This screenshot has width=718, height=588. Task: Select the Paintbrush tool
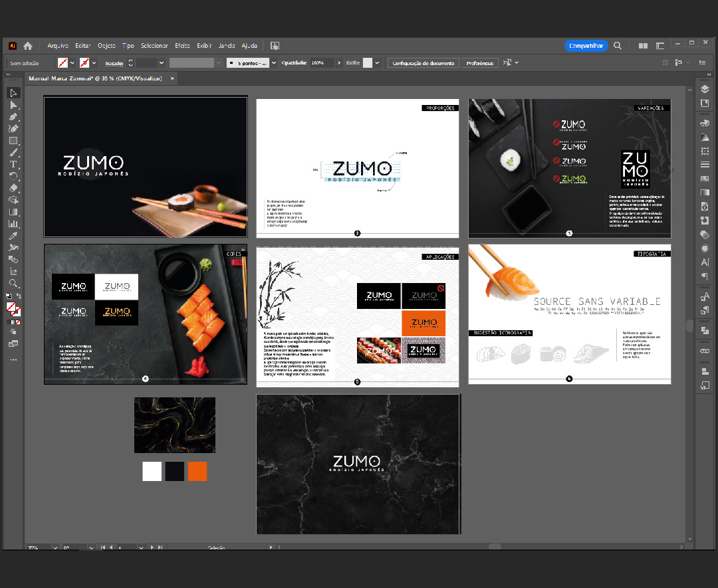(13, 153)
